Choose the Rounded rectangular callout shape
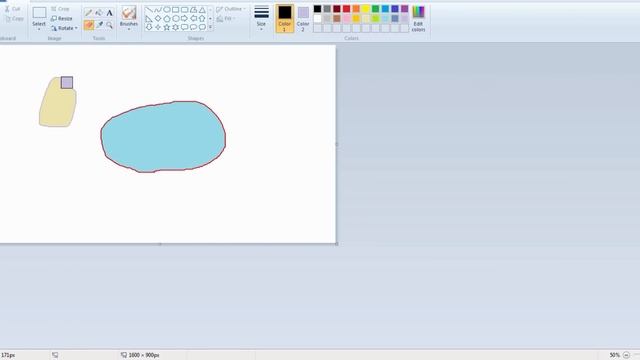This screenshot has width=640, height=360. click(x=184, y=27)
